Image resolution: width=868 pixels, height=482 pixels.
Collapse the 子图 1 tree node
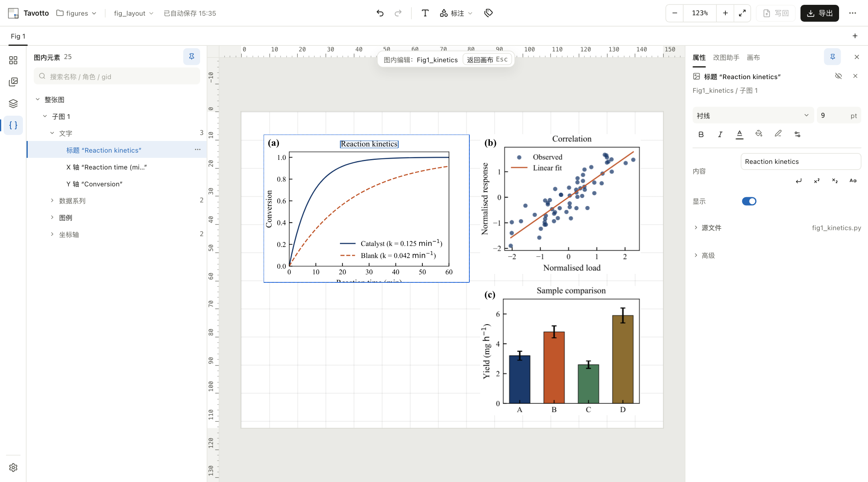45,116
